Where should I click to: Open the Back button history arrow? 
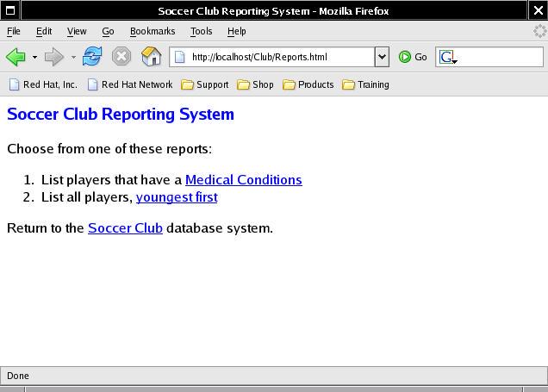34,58
